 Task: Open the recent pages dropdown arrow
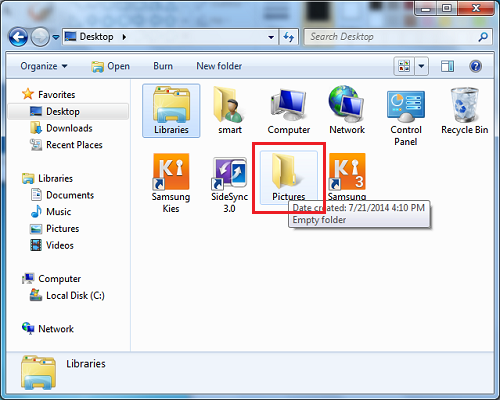click(56, 37)
